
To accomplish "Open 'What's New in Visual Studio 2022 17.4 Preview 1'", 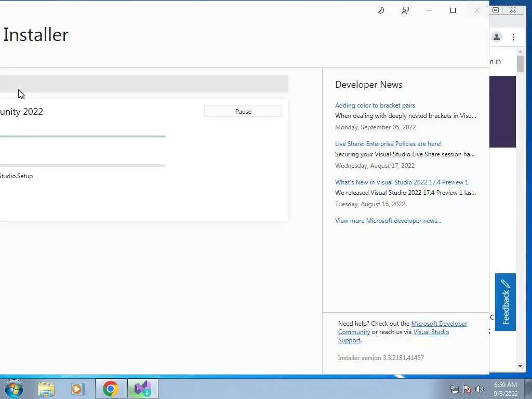I will [402, 182].
